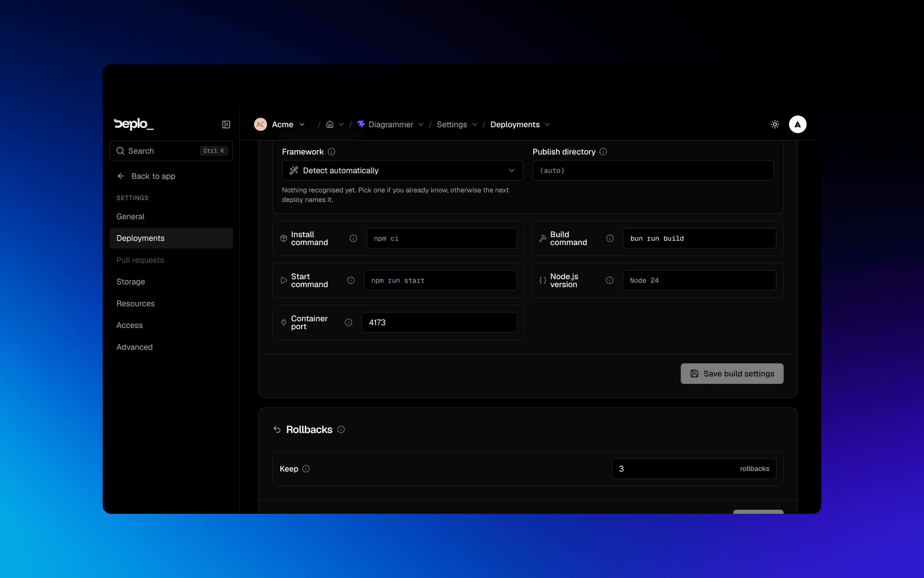The height and width of the screenshot is (578, 924).
Task: Expand Acme organization switcher chevron
Action: click(x=302, y=124)
